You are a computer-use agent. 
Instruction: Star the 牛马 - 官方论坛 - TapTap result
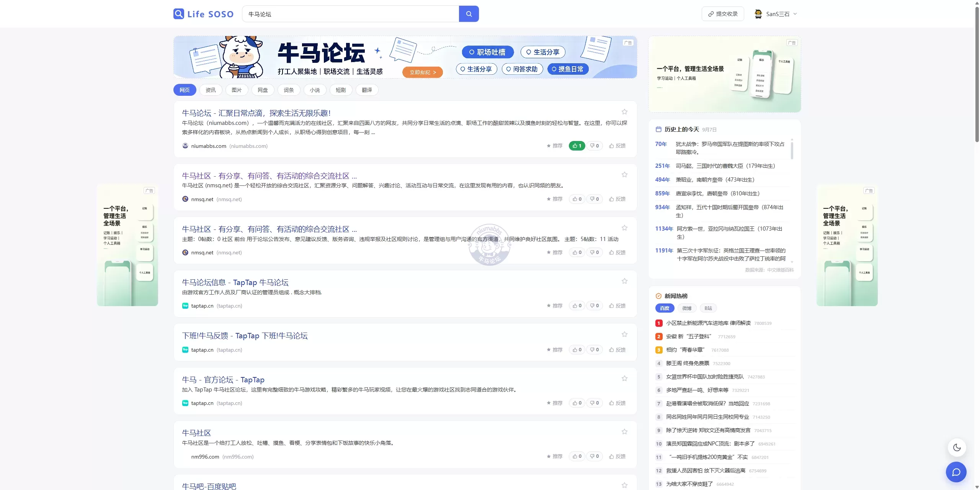(624, 379)
